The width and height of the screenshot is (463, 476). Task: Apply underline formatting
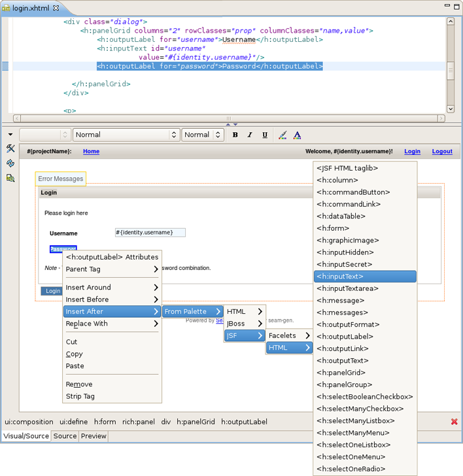(265, 135)
